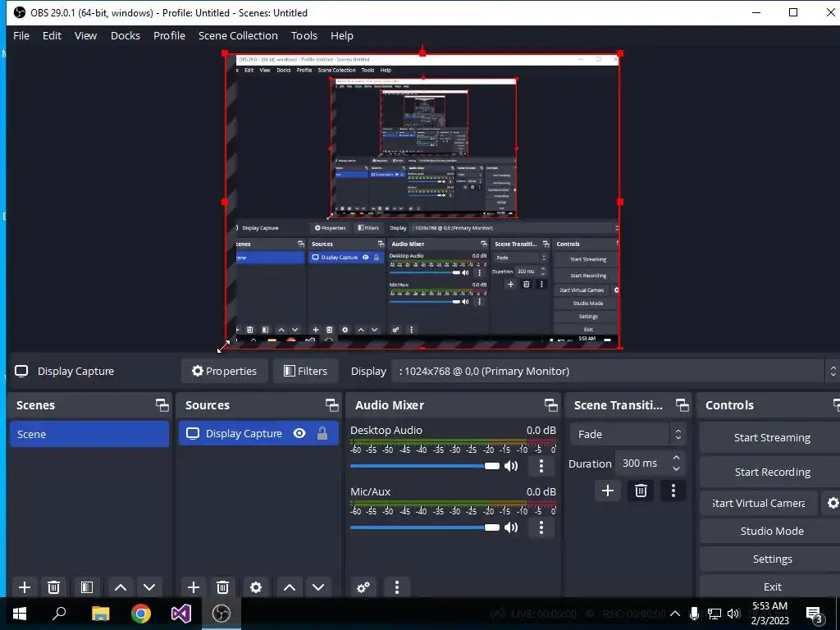Open the Scene Collection menu

pos(238,35)
